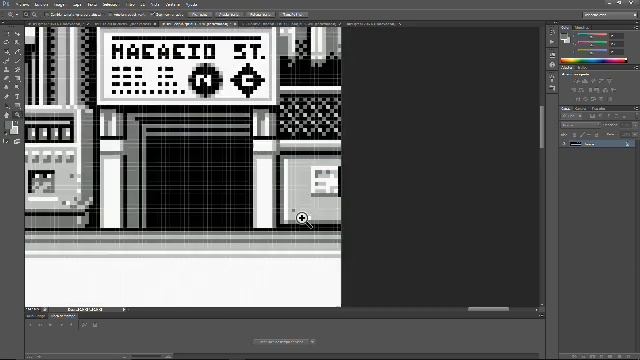This screenshot has height=360, width=640.
Task: Hide the layer using its eye icon
Action: [x=564, y=144]
